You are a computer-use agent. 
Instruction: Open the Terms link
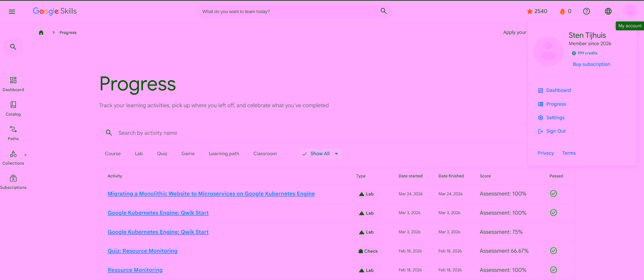pos(569,153)
